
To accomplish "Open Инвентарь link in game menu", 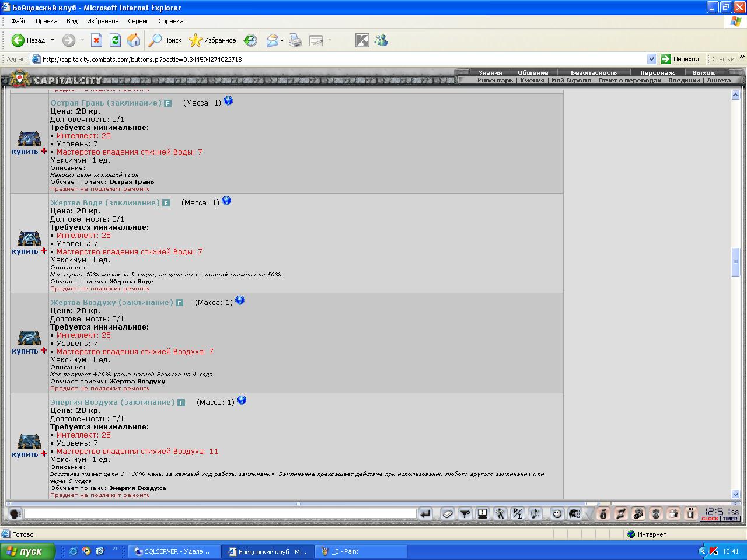I will [x=495, y=80].
